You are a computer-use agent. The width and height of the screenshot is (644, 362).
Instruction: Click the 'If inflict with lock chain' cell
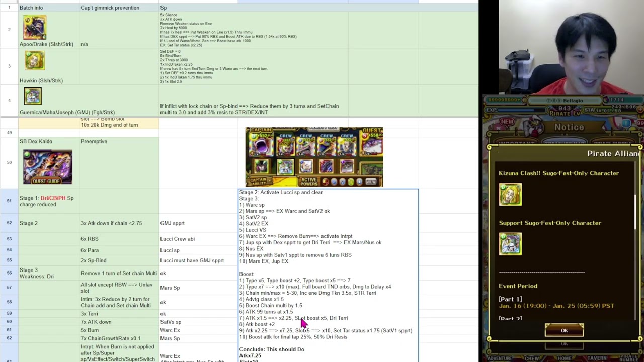click(x=249, y=109)
